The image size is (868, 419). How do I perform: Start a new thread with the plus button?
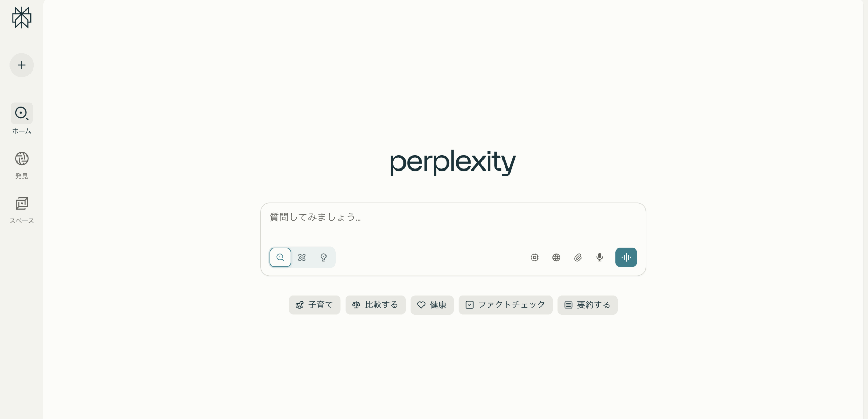(22, 65)
